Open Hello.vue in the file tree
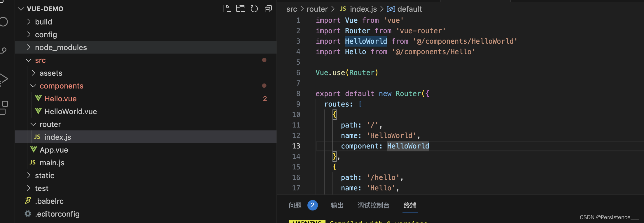Viewport: 644px width, 223px height. (60, 98)
